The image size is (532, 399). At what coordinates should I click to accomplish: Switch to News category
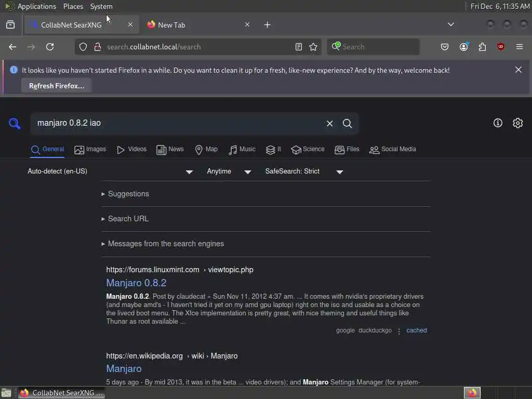click(170, 150)
